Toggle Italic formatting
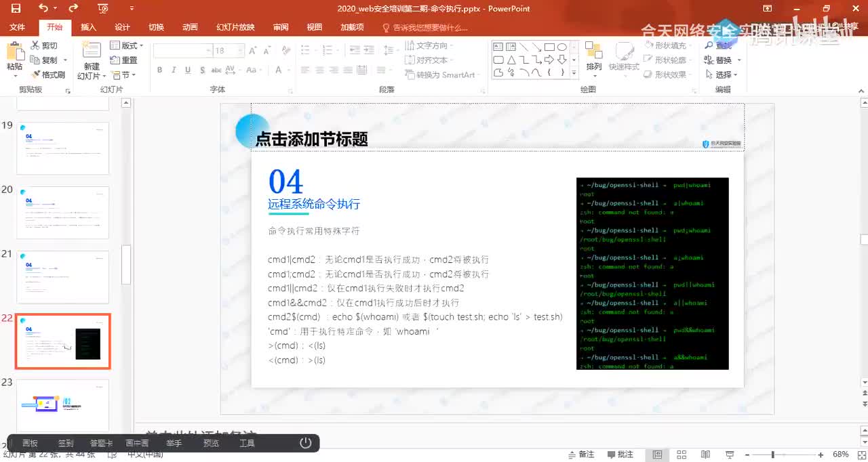The height and width of the screenshot is (462, 868). point(174,70)
